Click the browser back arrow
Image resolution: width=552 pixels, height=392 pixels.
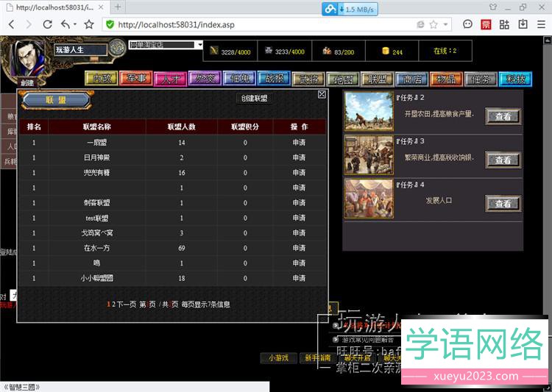pyautogui.click(x=11, y=24)
